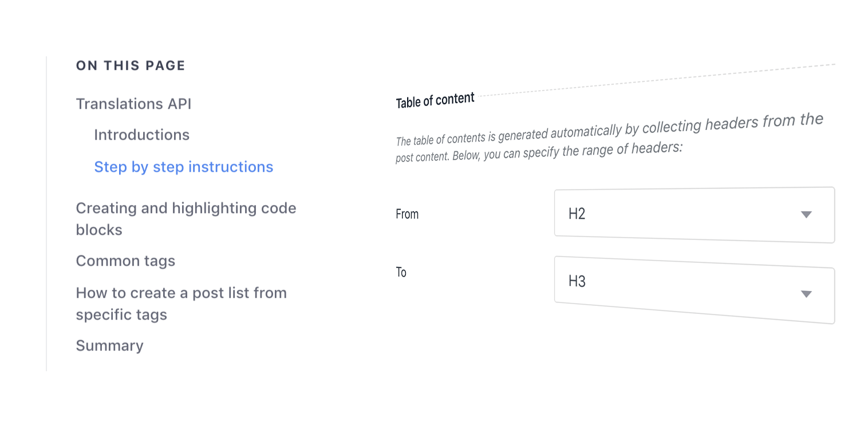868x429 pixels.
Task: Select the From field label
Action: 407,214
